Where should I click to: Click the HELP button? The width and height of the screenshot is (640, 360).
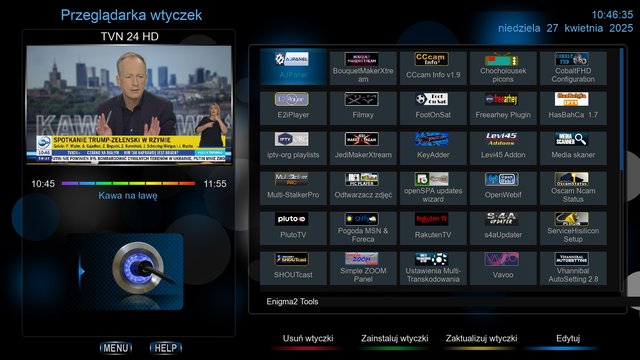tap(166, 348)
